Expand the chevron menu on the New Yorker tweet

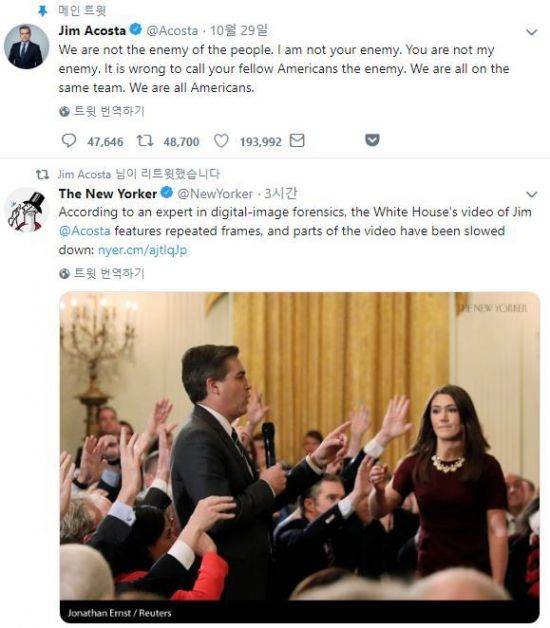tap(531, 195)
